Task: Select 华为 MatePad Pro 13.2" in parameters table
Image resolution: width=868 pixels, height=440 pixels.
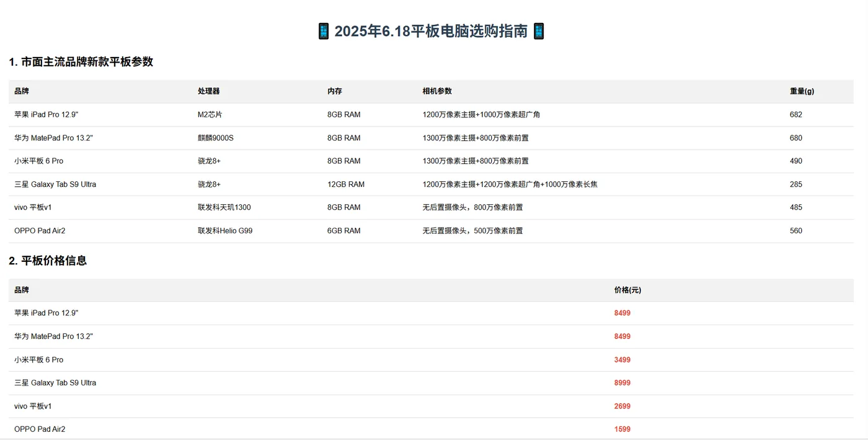Action: 53,138
